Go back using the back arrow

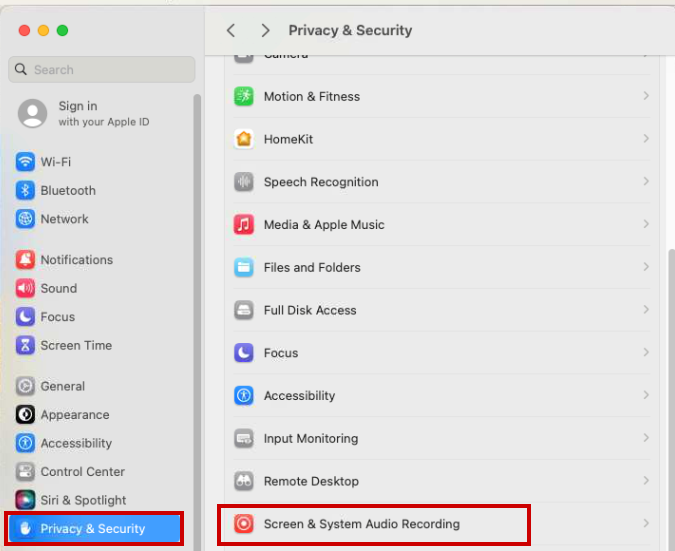(231, 30)
